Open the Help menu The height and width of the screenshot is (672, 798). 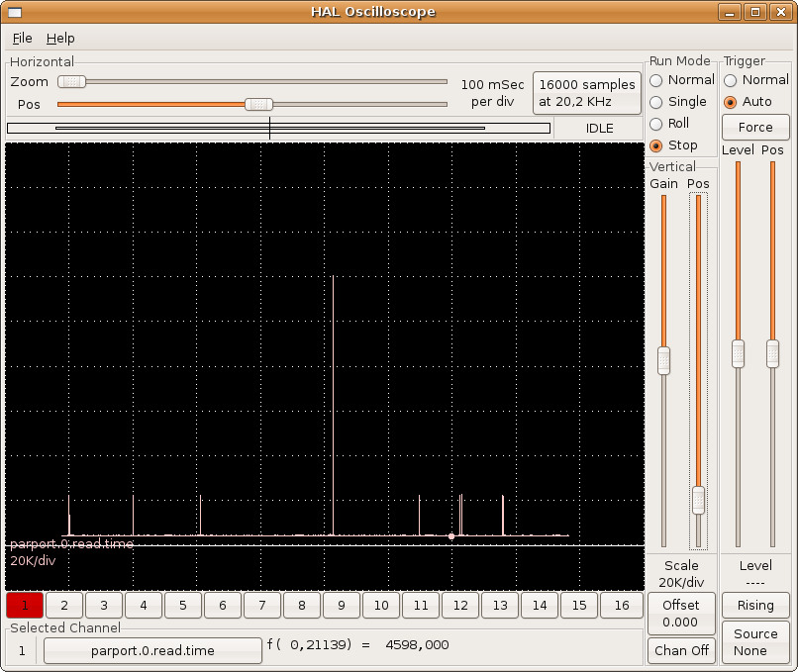[60, 39]
